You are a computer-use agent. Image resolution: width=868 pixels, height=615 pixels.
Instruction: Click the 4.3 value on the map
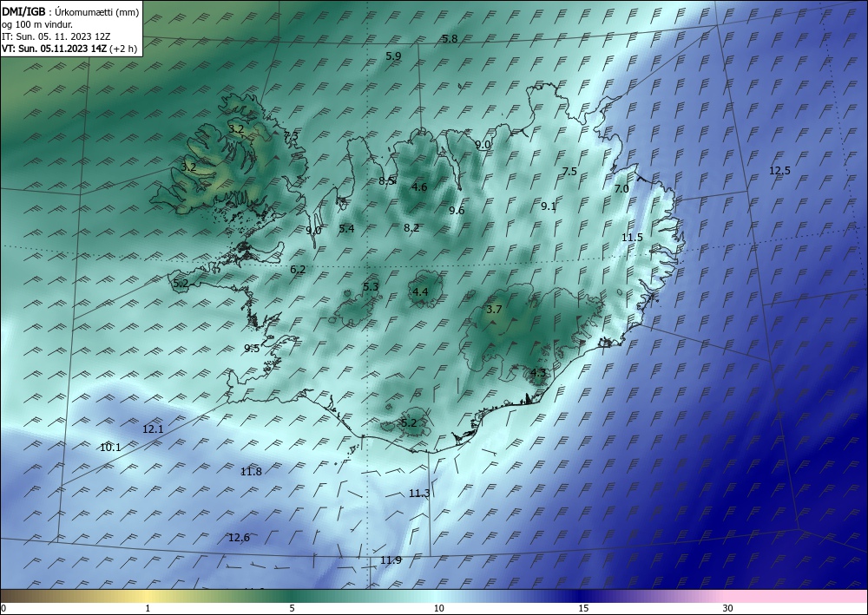(x=538, y=372)
